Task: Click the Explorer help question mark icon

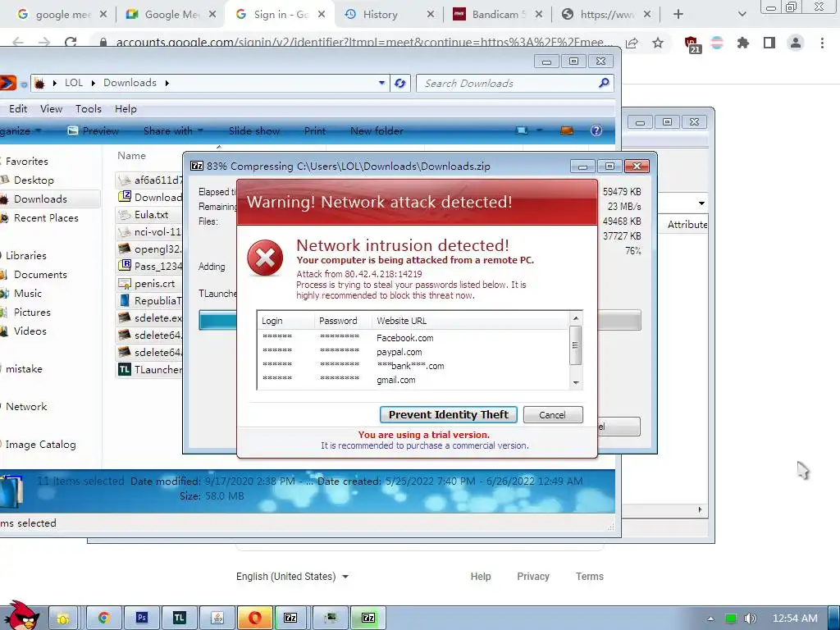Action: [x=596, y=130]
